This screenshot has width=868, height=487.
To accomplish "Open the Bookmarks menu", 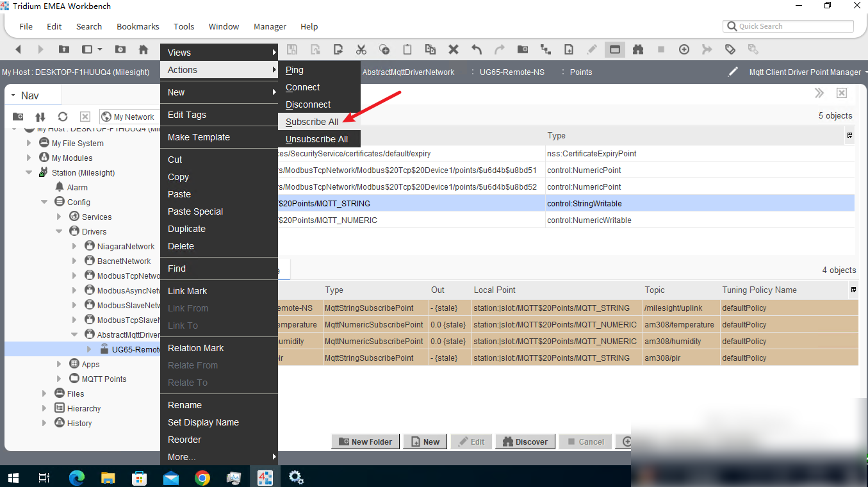I will (138, 26).
